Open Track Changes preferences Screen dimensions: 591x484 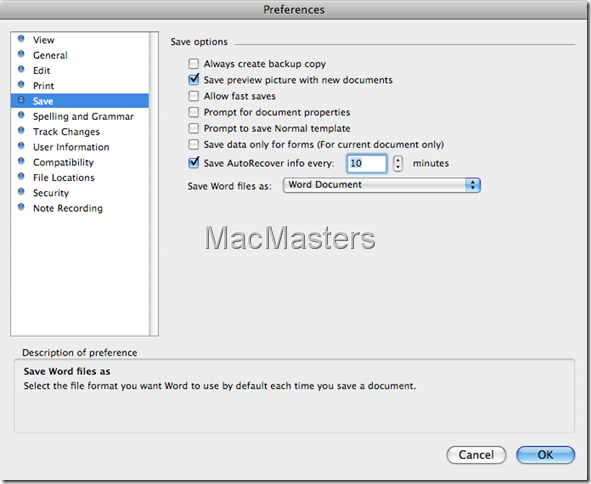pyautogui.click(x=66, y=132)
